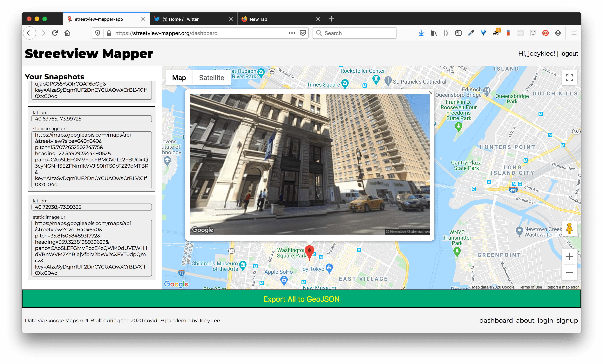Click Export All to GeoJSON button
This screenshot has width=603, height=364.
coord(301,299)
